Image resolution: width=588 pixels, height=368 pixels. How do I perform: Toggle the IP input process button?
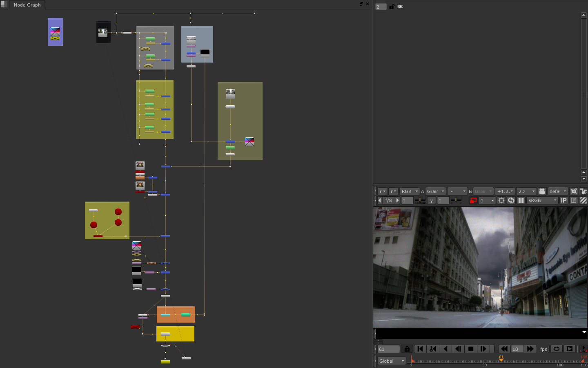click(564, 200)
